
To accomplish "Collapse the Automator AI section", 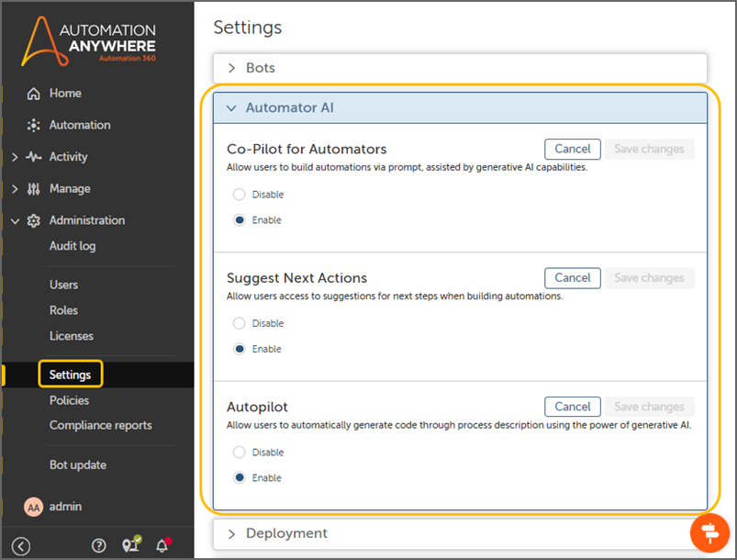I will pos(460,107).
